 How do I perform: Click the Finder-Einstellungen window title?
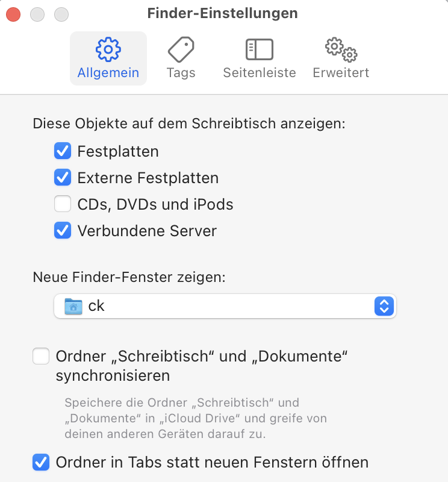222,13
